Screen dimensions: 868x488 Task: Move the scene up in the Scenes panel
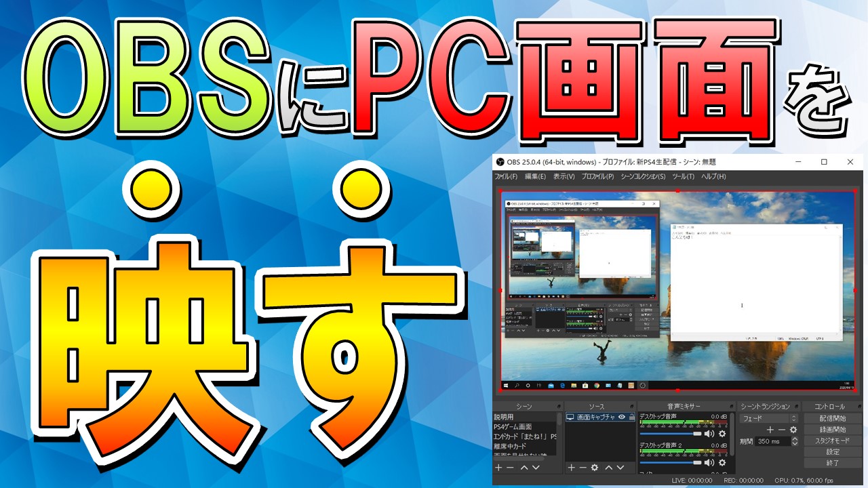(x=524, y=468)
